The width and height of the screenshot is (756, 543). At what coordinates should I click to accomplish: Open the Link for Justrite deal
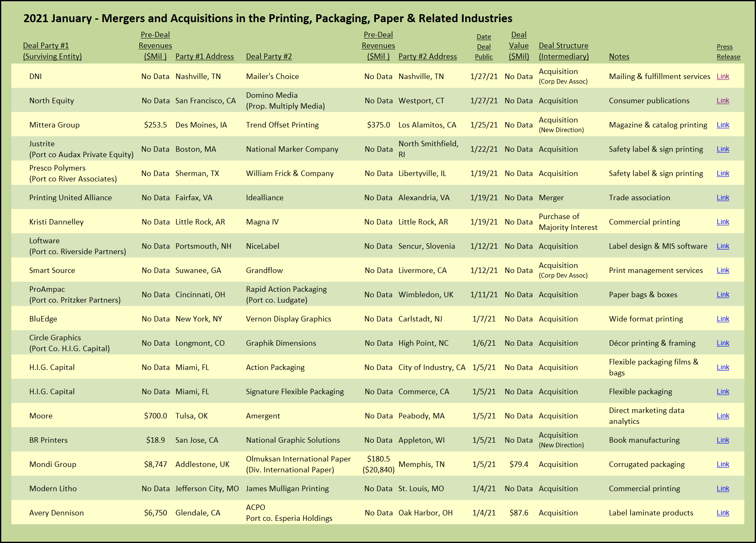[x=723, y=149]
